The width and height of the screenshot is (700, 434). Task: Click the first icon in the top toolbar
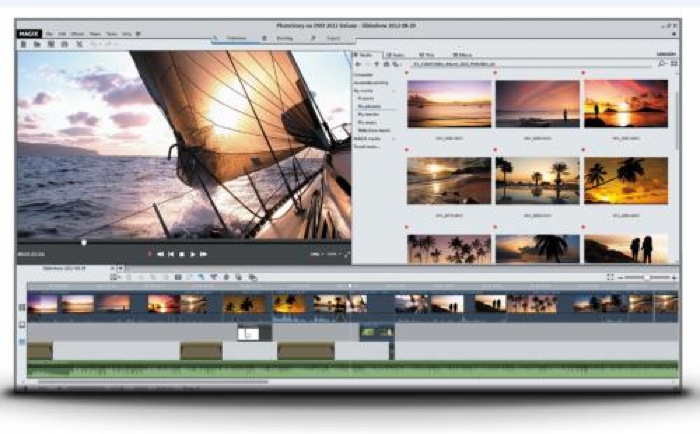coord(23,45)
